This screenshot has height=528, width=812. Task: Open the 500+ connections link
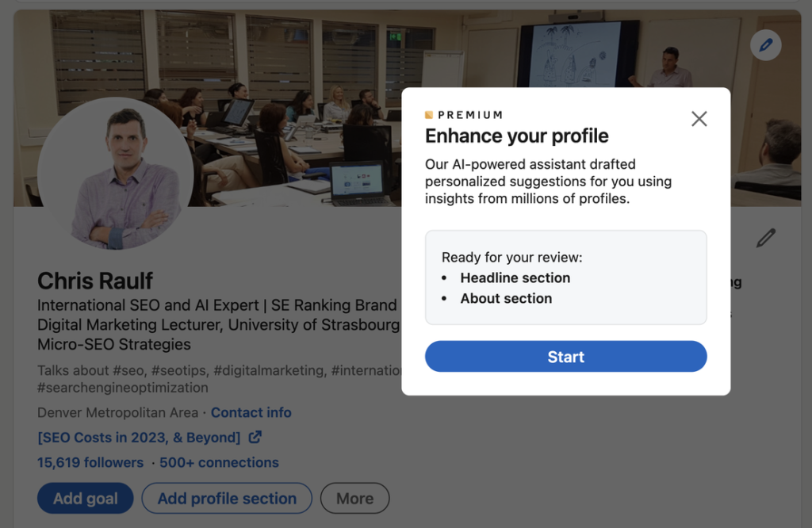219,462
